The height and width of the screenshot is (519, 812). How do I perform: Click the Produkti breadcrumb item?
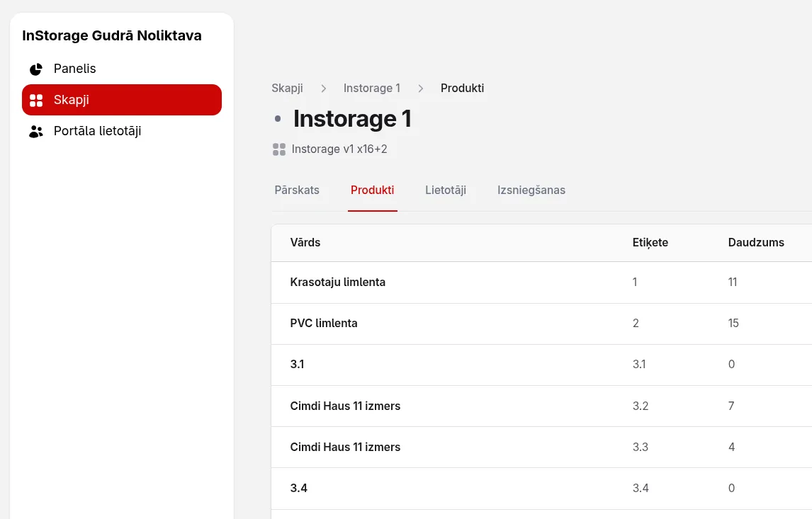click(463, 89)
